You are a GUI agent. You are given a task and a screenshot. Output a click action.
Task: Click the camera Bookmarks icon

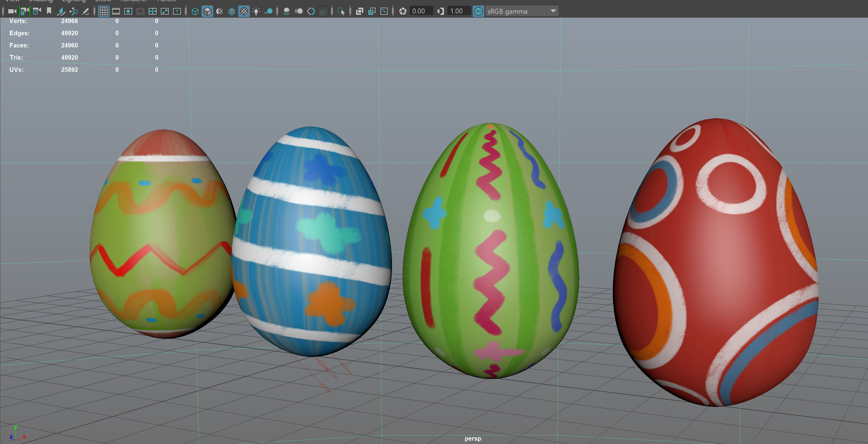(49, 11)
